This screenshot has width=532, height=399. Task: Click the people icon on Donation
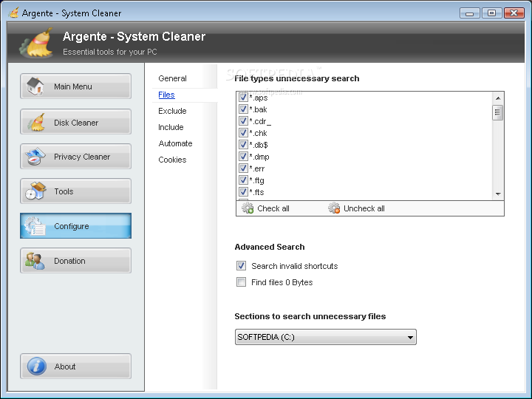[35, 261]
